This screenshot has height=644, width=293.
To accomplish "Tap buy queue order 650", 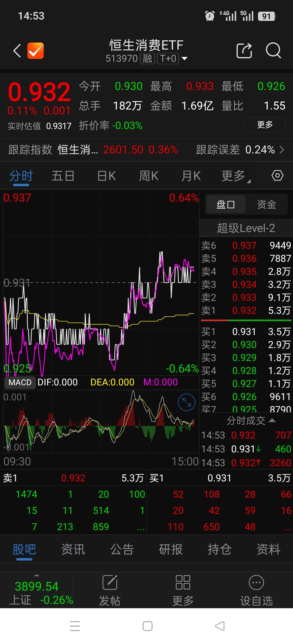I will (211, 527).
